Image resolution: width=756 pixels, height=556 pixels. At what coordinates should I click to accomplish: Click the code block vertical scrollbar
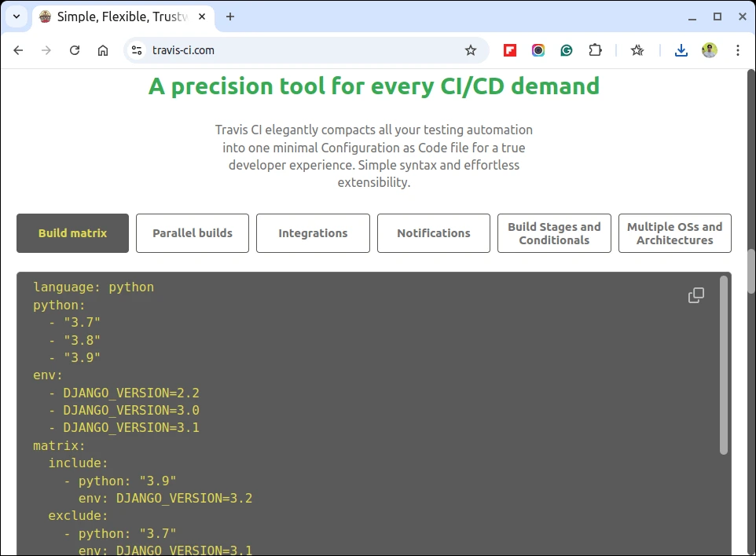point(723,364)
